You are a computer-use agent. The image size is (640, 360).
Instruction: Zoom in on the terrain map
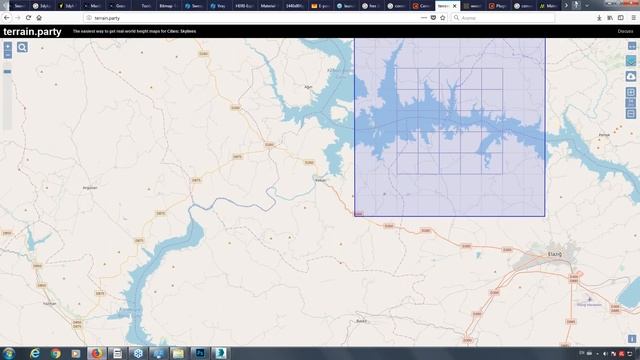[8, 47]
